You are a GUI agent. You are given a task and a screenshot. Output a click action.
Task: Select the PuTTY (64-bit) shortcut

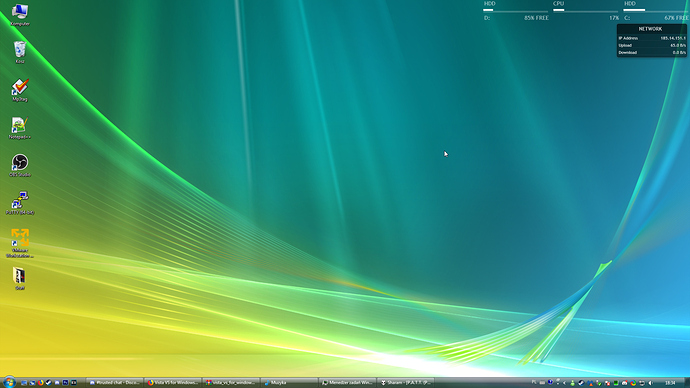click(x=20, y=203)
